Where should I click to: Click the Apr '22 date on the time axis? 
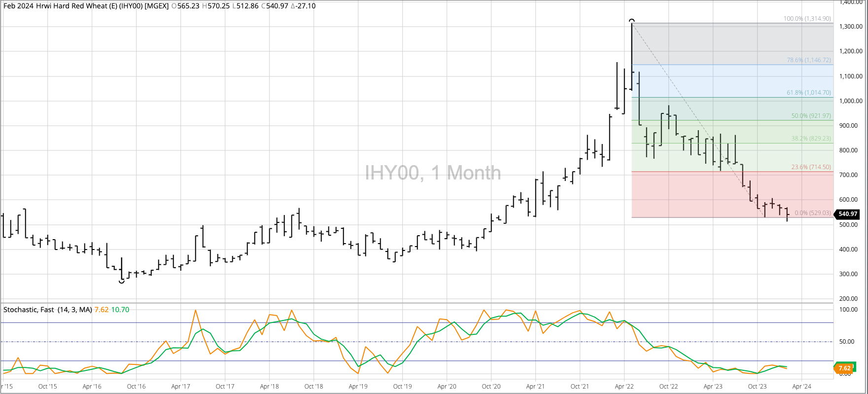tap(624, 387)
